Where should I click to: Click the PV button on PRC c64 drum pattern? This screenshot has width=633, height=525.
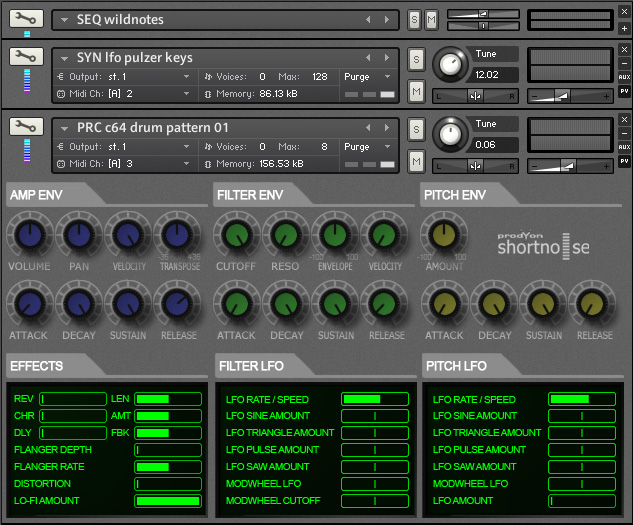(x=624, y=160)
